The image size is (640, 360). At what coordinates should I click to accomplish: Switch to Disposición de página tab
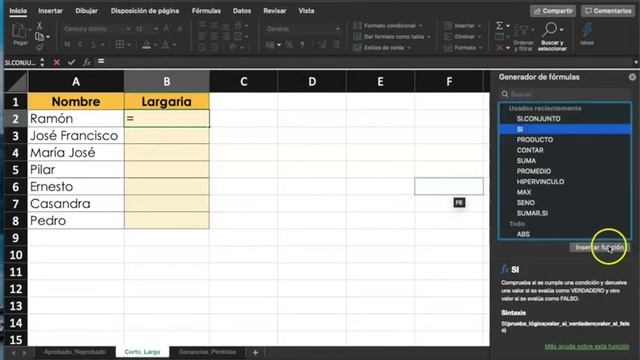coord(145,11)
